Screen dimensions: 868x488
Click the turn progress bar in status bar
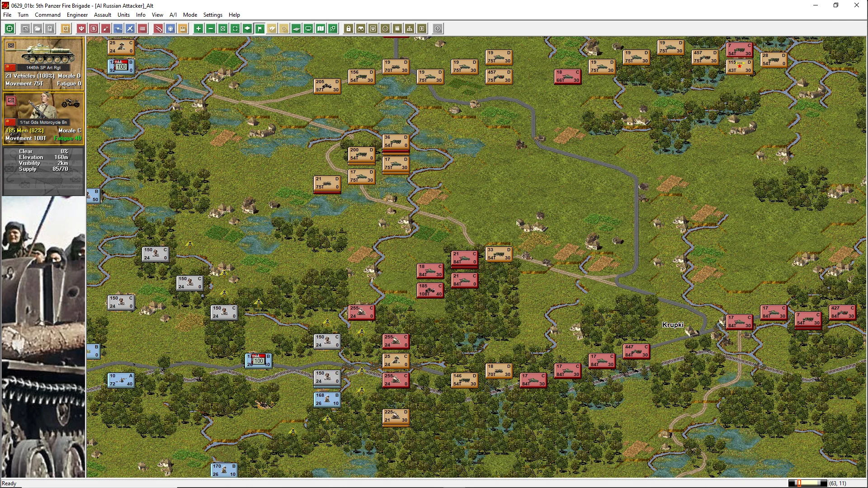(x=807, y=483)
